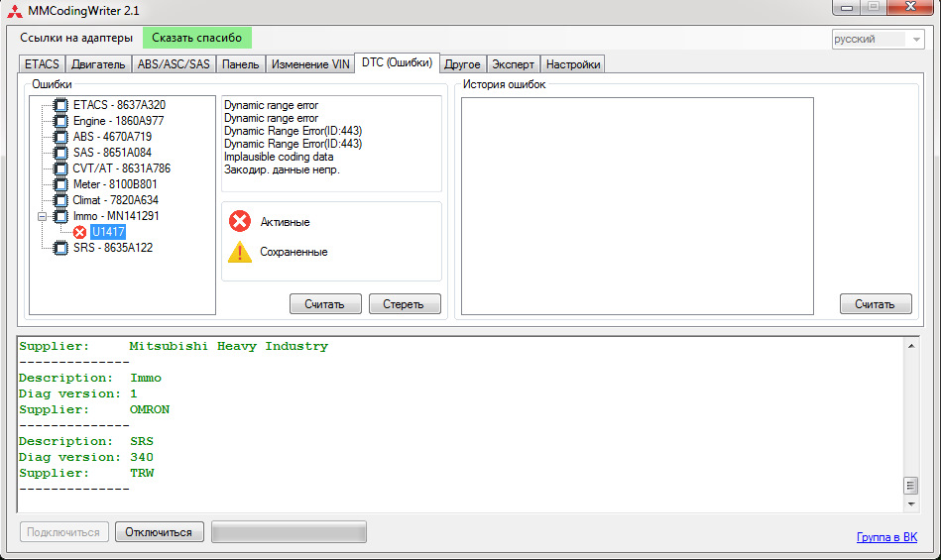Select SAS - 8651A084 tree row
The height and width of the screenshot is (560, 941).
coord(112,153)
